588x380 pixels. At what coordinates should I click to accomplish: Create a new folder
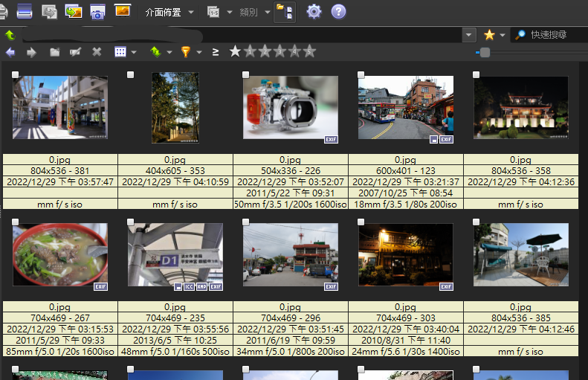pyautogui.click(x=55, y=52)
